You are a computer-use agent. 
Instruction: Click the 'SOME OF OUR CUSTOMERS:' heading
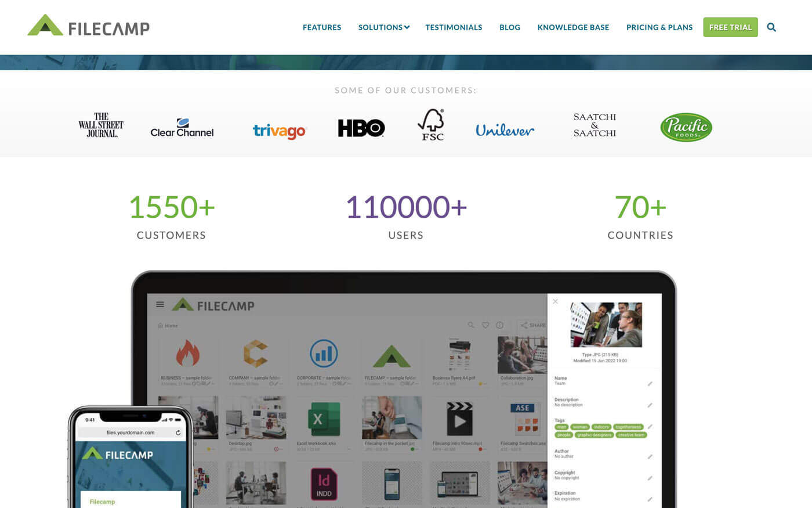click(x=405, y=90)
